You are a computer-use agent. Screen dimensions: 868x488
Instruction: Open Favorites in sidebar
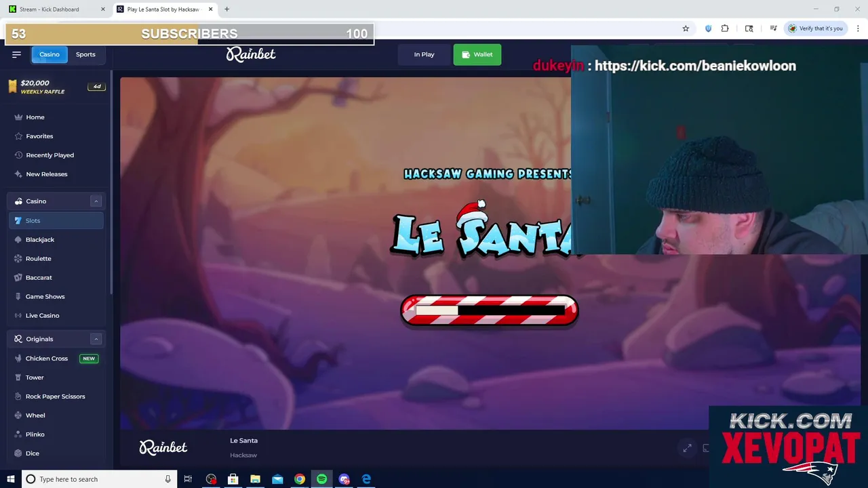[39, 136]
